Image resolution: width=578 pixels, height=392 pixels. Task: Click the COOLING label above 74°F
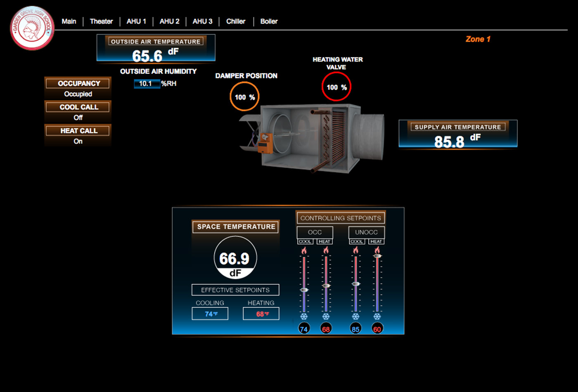pos(210,303)
